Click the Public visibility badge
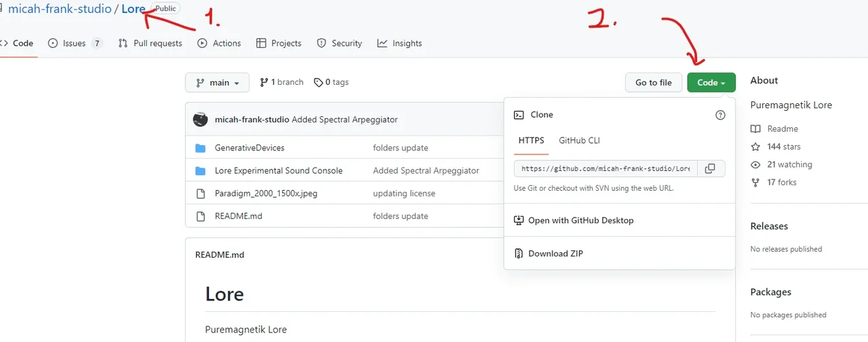Viewport: 868px width, 342px height. coord(165,9)
